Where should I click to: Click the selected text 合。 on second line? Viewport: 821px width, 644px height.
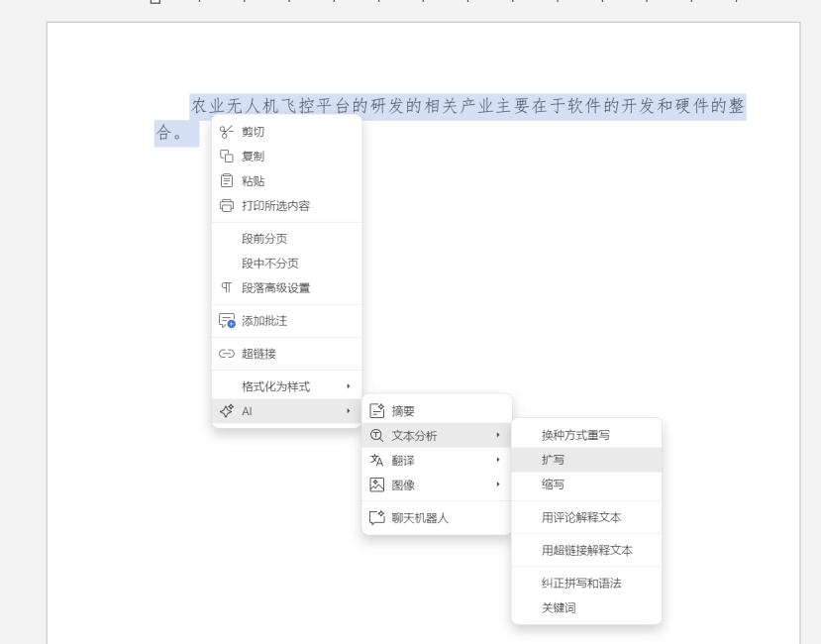tap(169, 133)
